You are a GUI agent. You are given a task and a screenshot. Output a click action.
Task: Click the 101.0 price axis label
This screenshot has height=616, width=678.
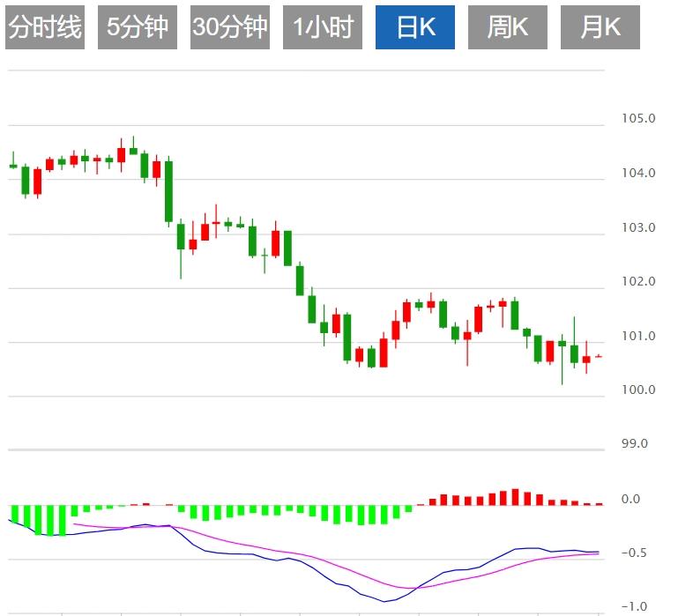(638, 337)
